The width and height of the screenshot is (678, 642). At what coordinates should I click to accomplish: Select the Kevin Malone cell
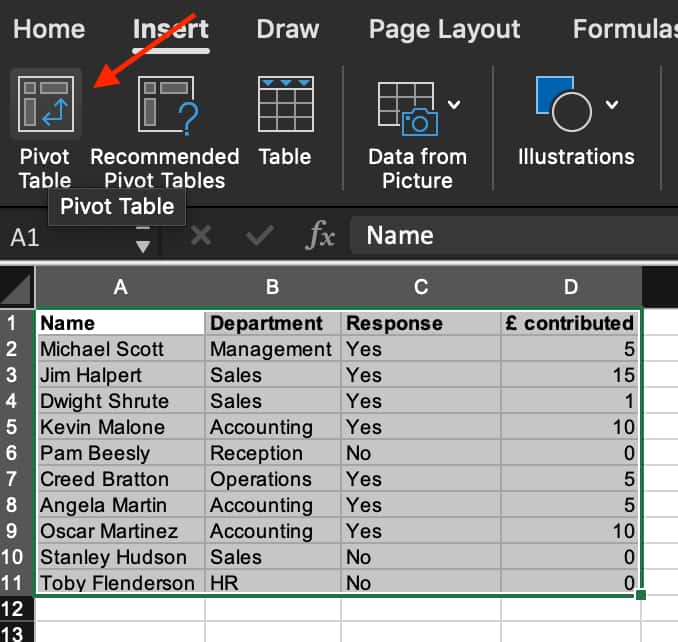pos(120,427)
